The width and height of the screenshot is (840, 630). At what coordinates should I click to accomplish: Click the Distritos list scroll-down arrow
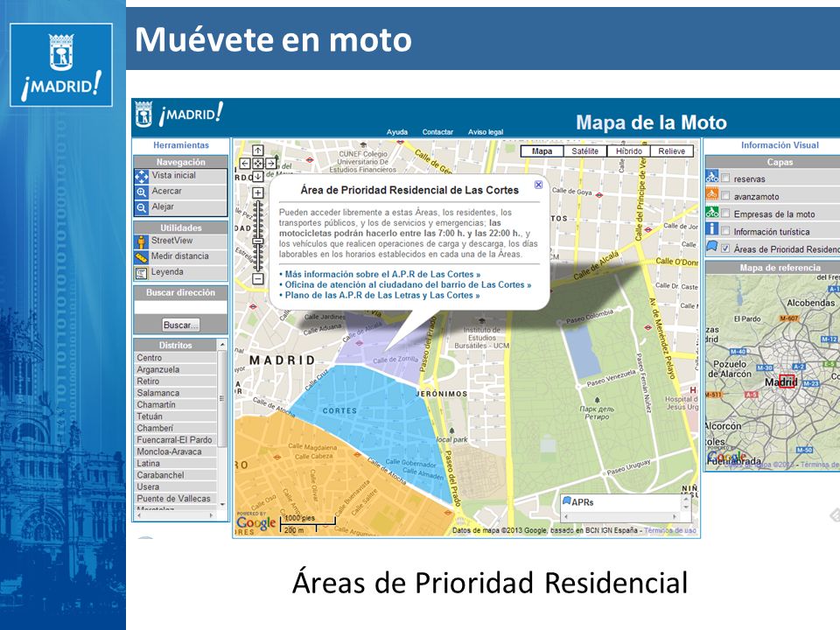(x=222, y=504)
